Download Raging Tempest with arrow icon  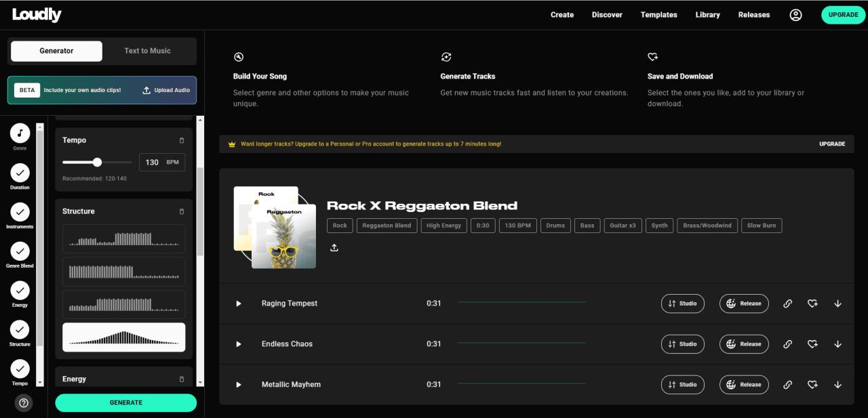click(x=837, y=304)
